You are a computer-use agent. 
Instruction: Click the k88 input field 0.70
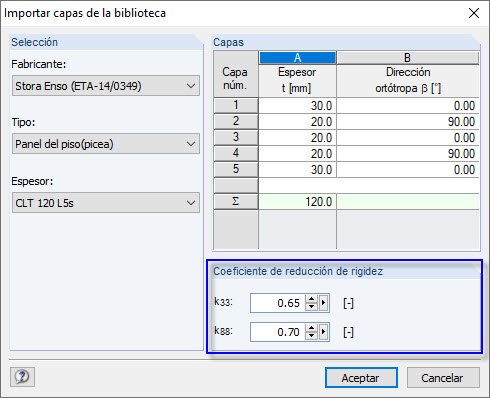[278, 332]
